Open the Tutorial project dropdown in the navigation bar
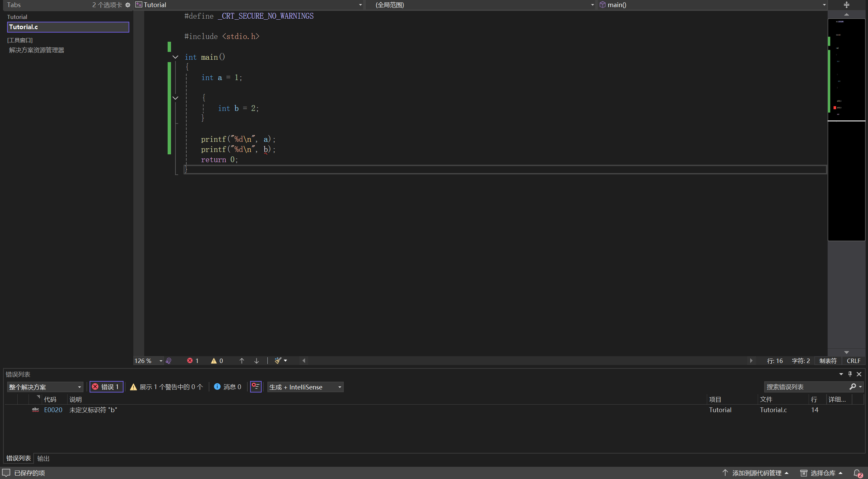The image size is (868, 479). click(249, 5)
